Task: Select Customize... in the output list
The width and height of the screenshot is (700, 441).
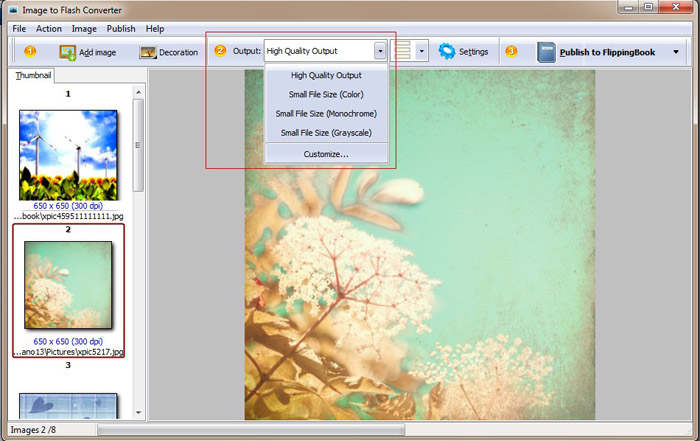Action: tap(326, 154)
